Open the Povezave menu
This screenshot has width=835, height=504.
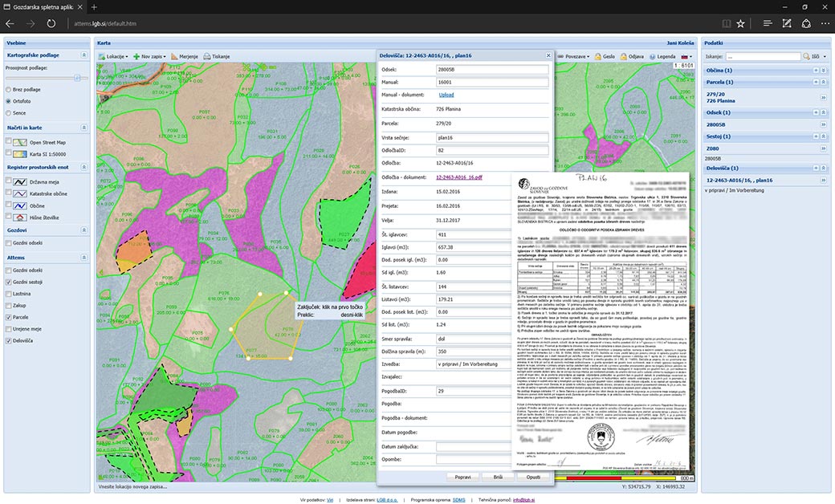pyautogui.click(x=574, y=57)
